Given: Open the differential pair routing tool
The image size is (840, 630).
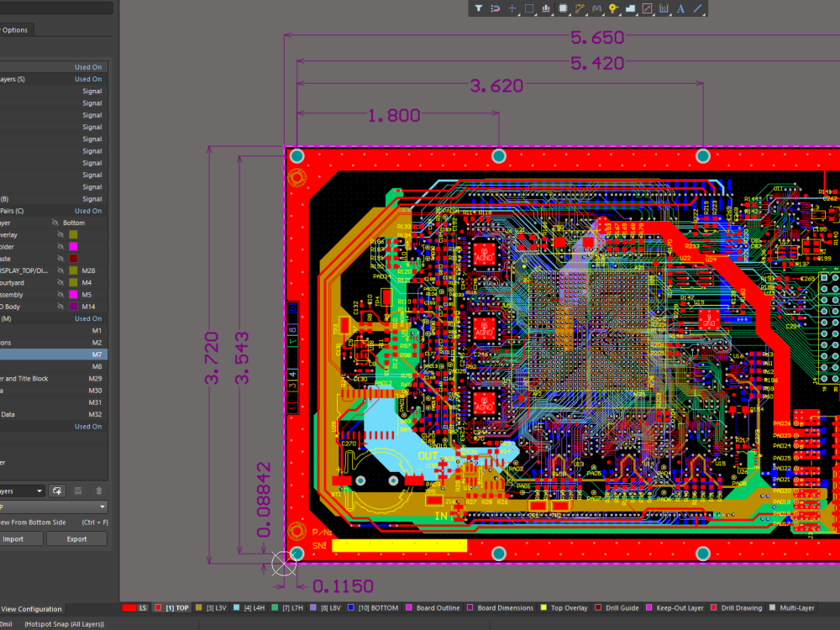Looking at the screenshot, I should [596, 8].
